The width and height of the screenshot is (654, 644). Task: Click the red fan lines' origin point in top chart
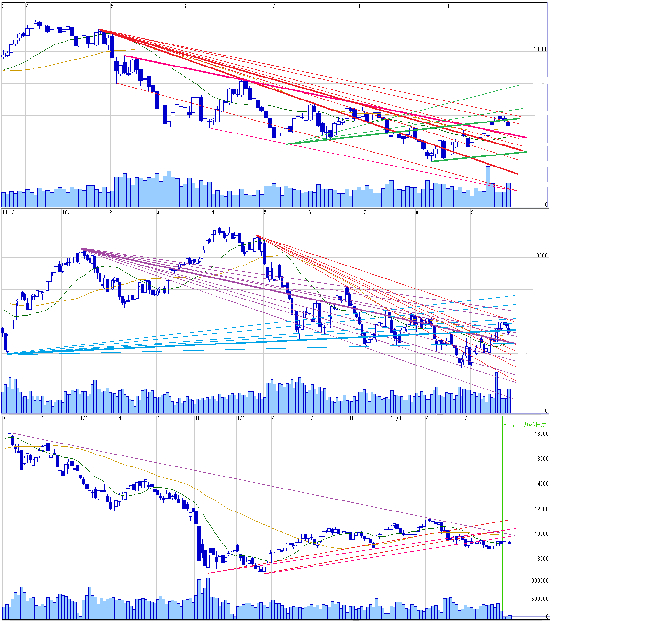[x=99, y=30]
